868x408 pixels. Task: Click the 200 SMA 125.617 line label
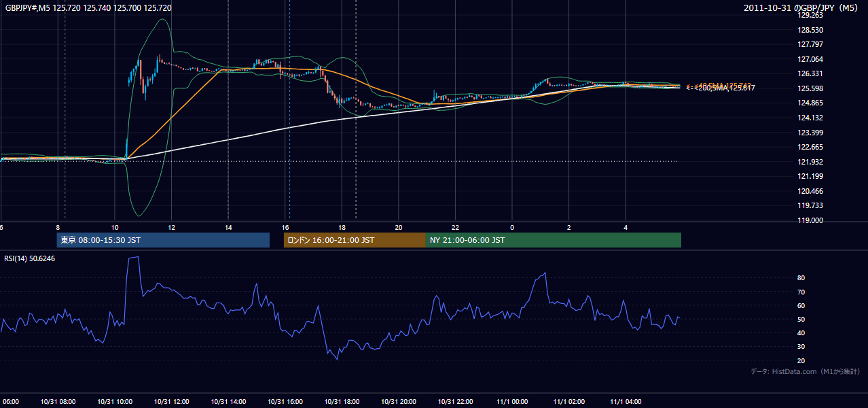(721, 88)
